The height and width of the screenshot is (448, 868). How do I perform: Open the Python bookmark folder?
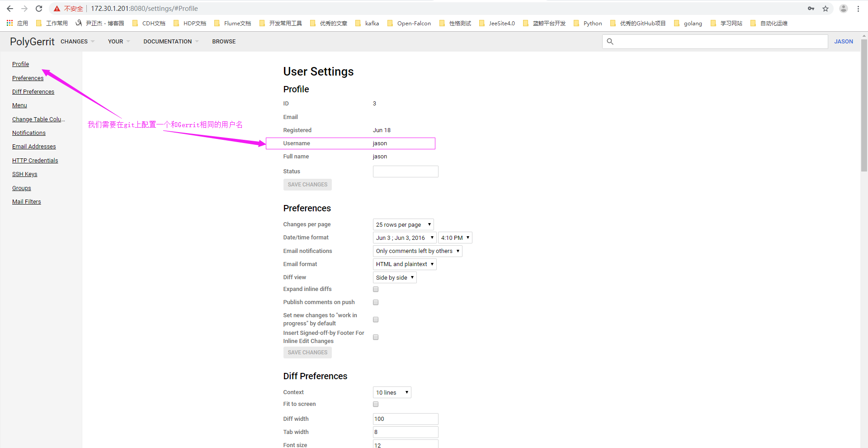(x=588, y=23)
